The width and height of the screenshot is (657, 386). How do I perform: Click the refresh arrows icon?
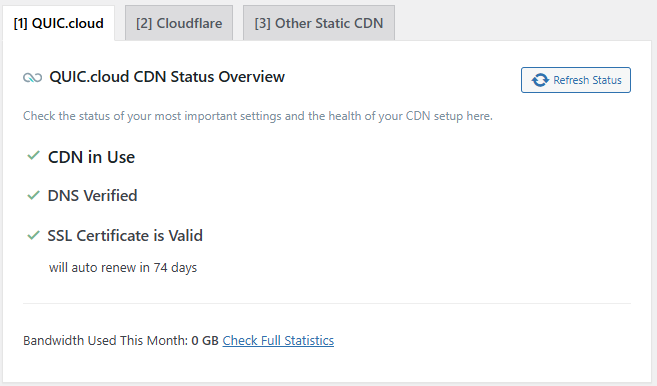pos(540,80)
